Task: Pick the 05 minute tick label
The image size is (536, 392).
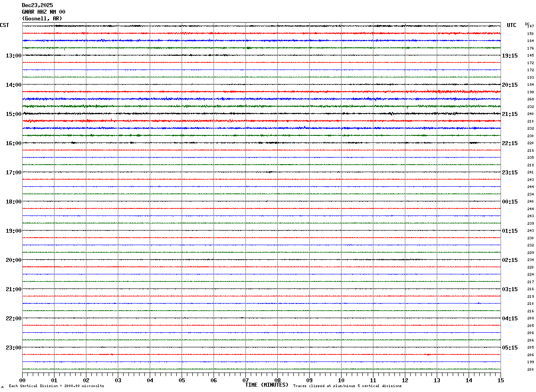Action: (x=182, y=380)
